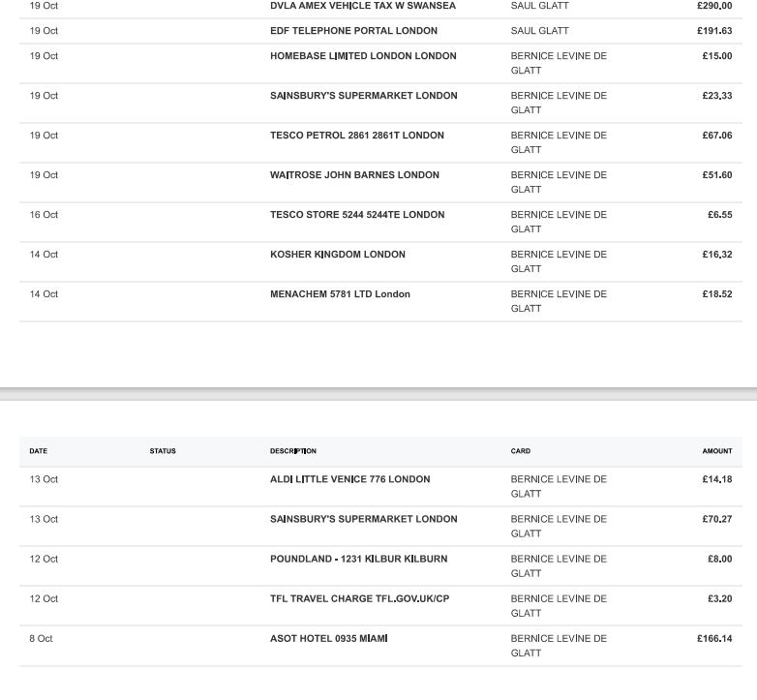Click the £8.00 amount
The height and width of the screenshot is (700, 757).
click(x=720, y=559)
